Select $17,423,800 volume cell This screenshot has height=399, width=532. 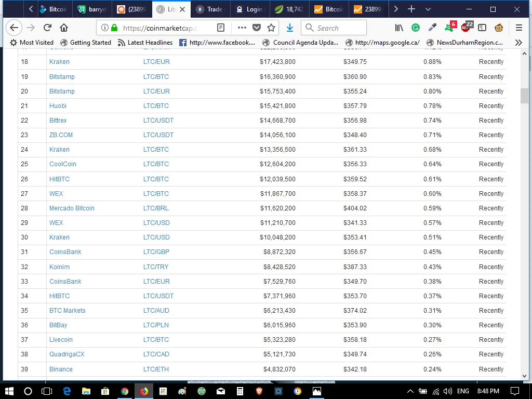(x=277, y=62)
